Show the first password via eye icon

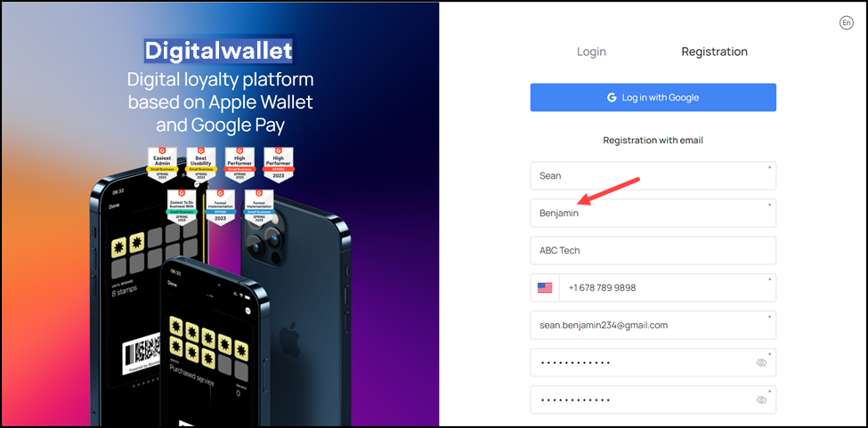[762, 363]
